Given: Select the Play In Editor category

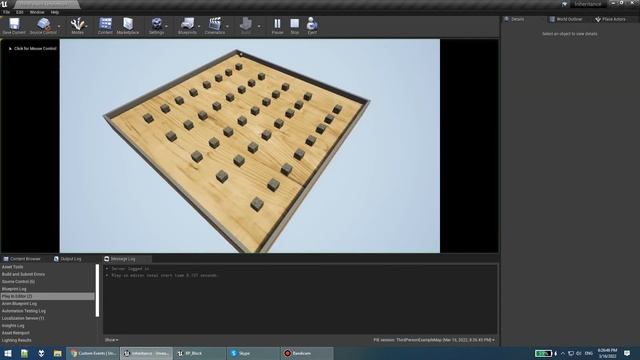Looking at the screenshot, I should click(47, 296).
